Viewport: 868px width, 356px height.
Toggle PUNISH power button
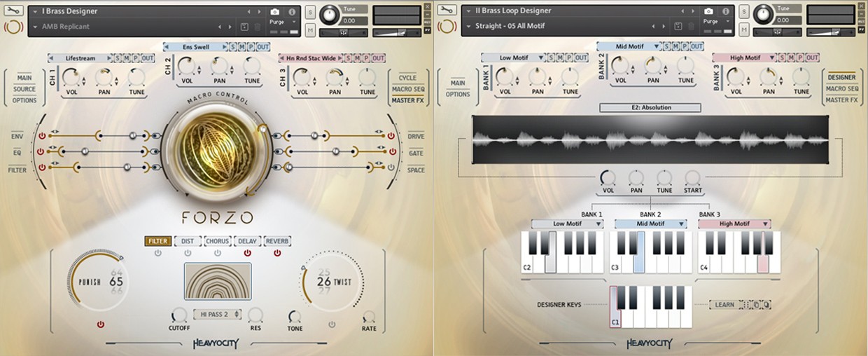(101, 324)
